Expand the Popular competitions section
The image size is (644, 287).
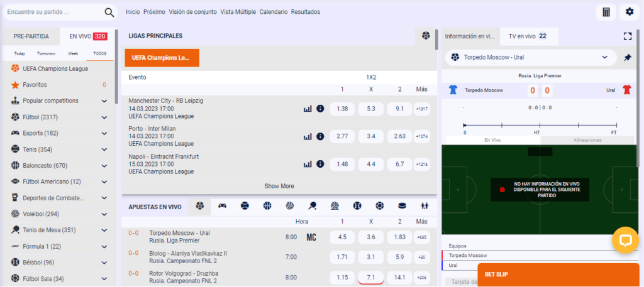click(x=104, y=100)
